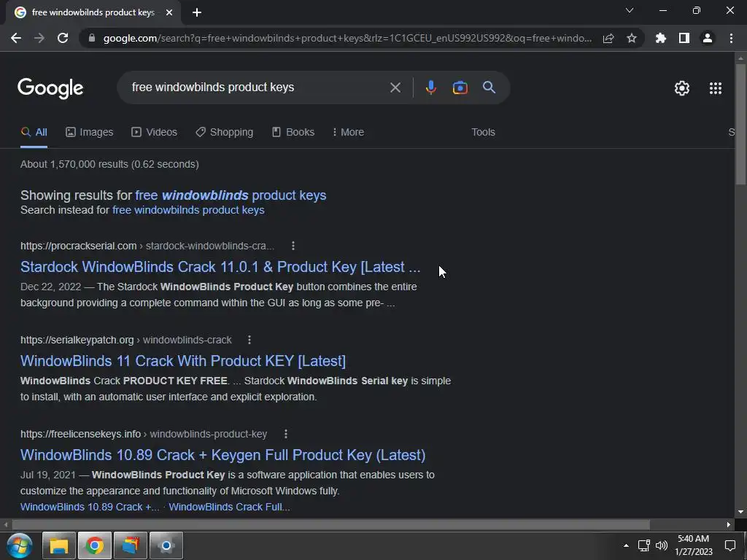Open 'WindowBlinds 10.89 Crack +...' sitelink
Image resolution: width=747 pixels, height=560 pixels.
(x=90, y=507)
